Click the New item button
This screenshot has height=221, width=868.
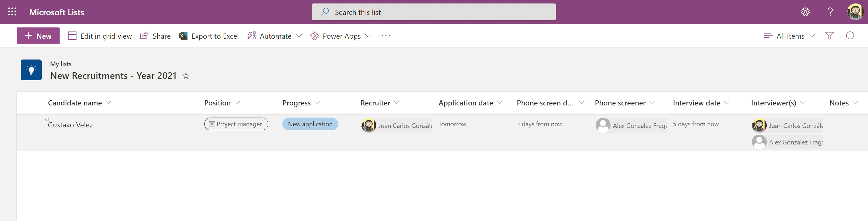38,36
